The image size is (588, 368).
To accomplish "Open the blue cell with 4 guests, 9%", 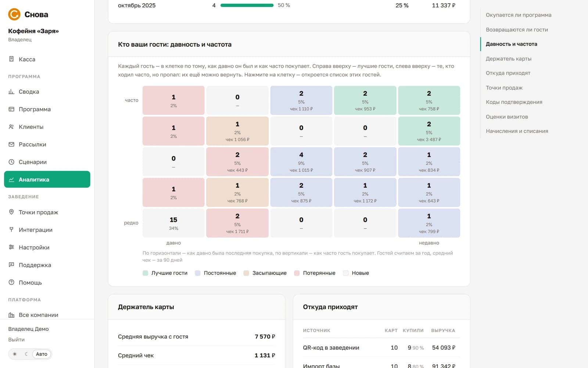I will tap(301, 162).
